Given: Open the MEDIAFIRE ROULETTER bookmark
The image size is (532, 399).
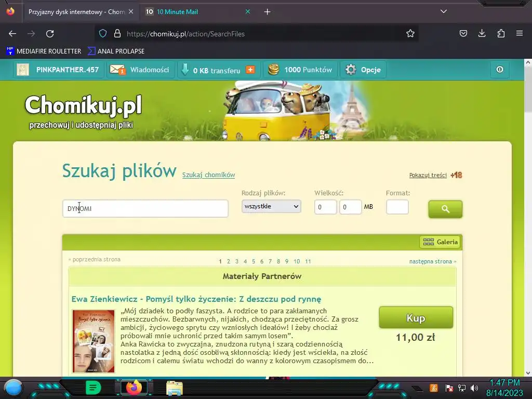Looking at the screenshot, I should (44, 51).
